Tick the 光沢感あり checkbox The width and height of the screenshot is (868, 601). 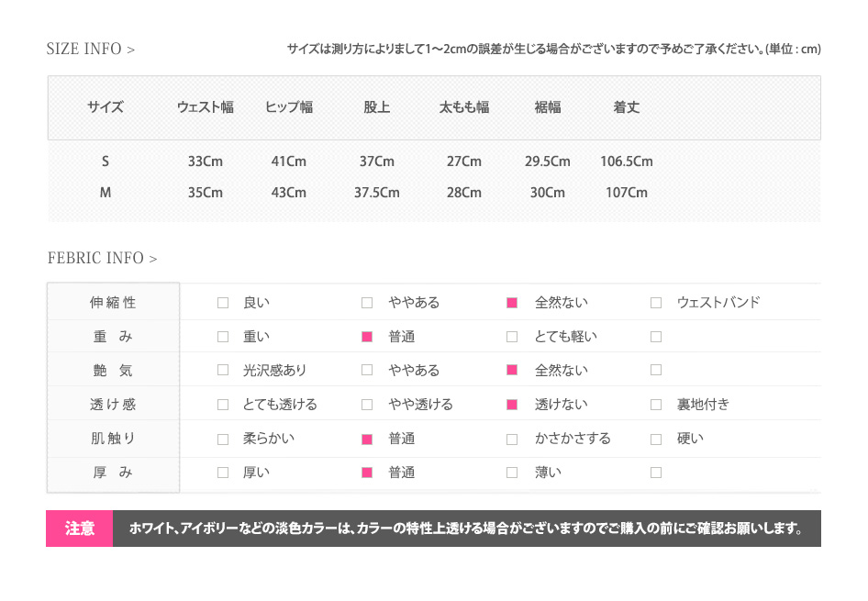[x=223, y=370]
